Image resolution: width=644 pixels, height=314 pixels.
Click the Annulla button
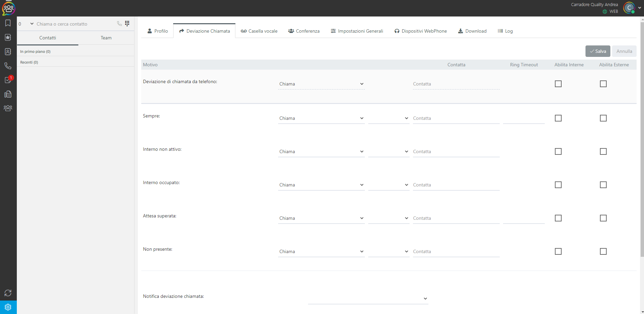(624, 51)
